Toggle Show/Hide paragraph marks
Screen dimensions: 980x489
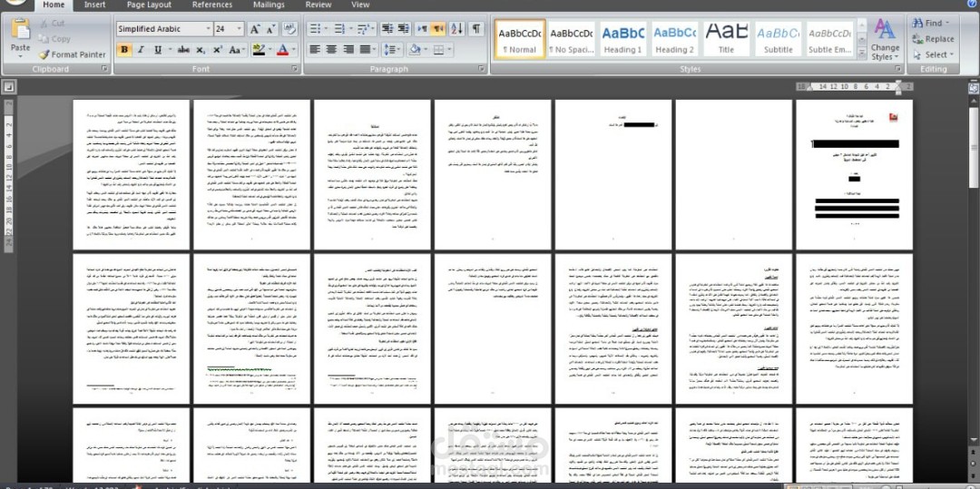tap(476, 29)
